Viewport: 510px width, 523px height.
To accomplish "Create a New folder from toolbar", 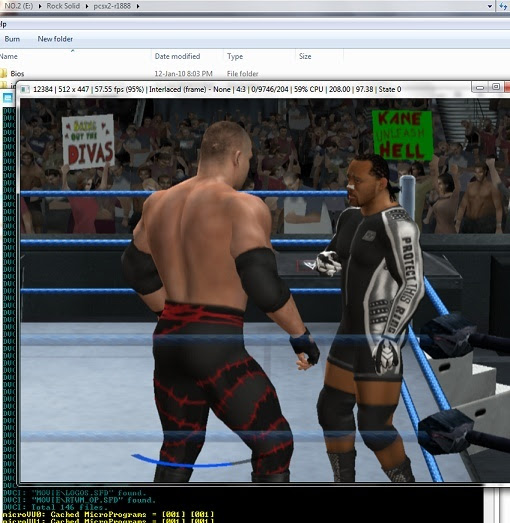I will tap(55, 39).
